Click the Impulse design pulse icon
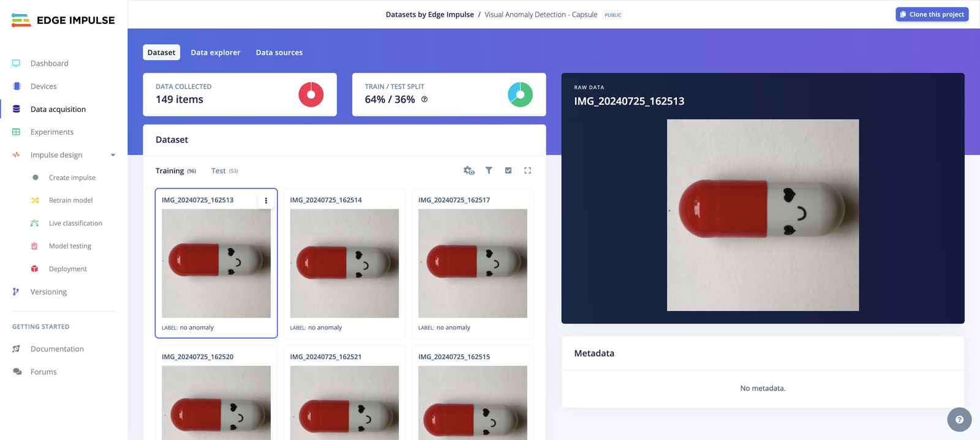This screenshot has height=440, width=980. tap(17, 155)
